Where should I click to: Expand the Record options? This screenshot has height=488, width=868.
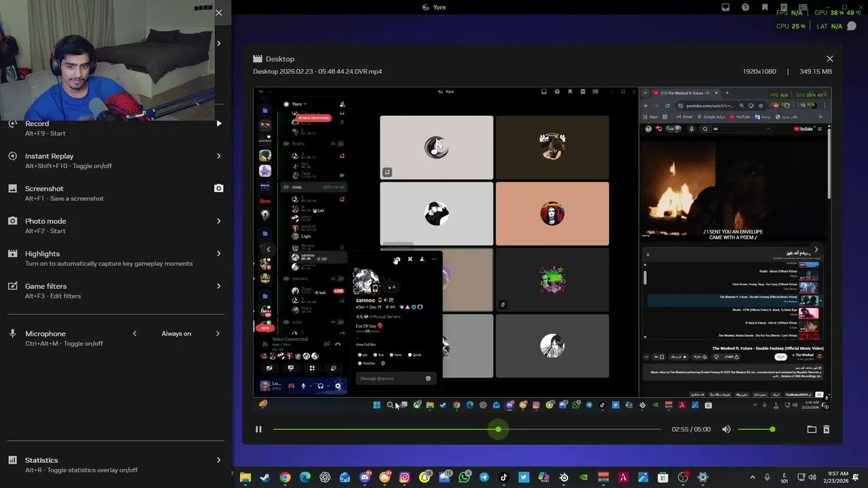[x=218, y=123]
